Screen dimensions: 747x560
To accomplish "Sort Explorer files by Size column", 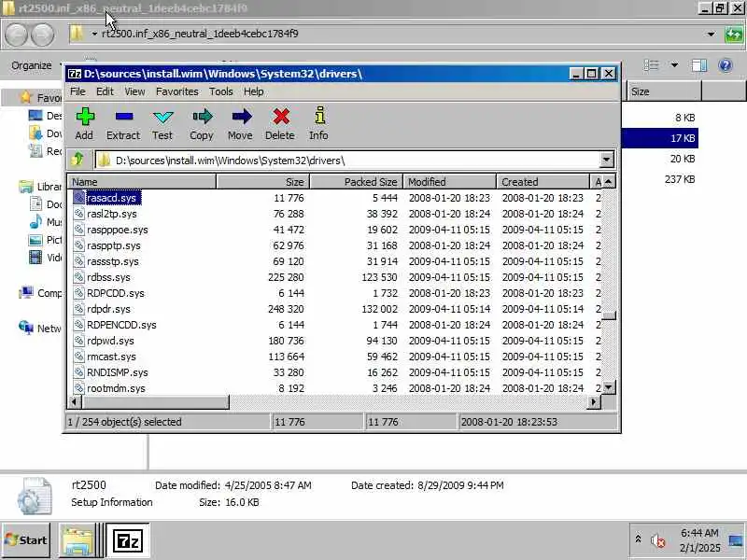I will [664, 91].
